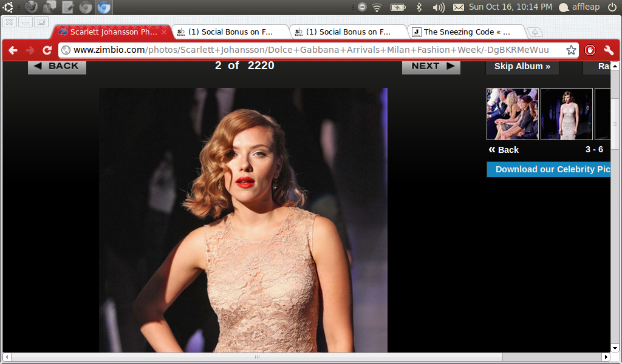Open the clock showing Sun Oct 16
The height and width of the screenshot is (364, 622).
510,7
